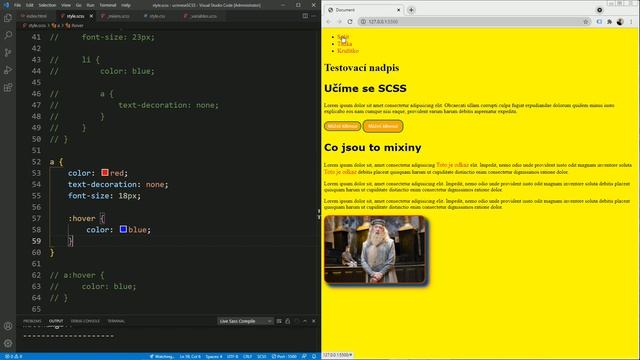Open Source Control view in activity bar

click(x=8, y=53)
